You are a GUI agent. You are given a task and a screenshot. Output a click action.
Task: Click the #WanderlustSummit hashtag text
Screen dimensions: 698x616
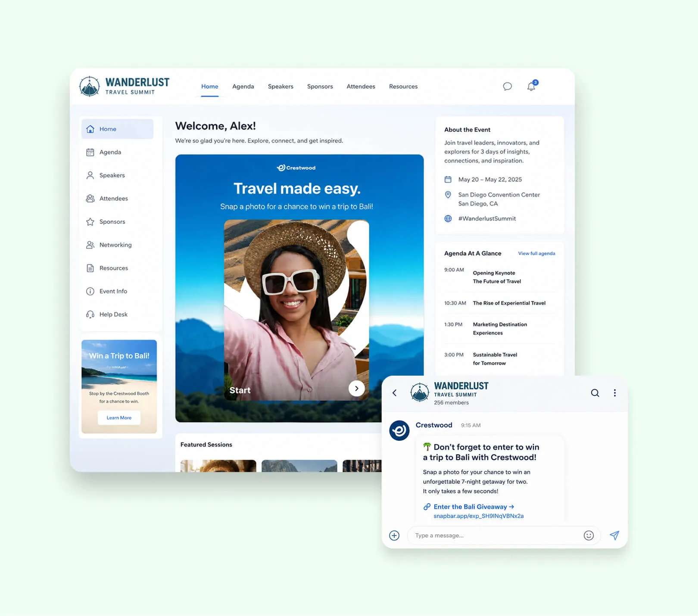[487, 218]
